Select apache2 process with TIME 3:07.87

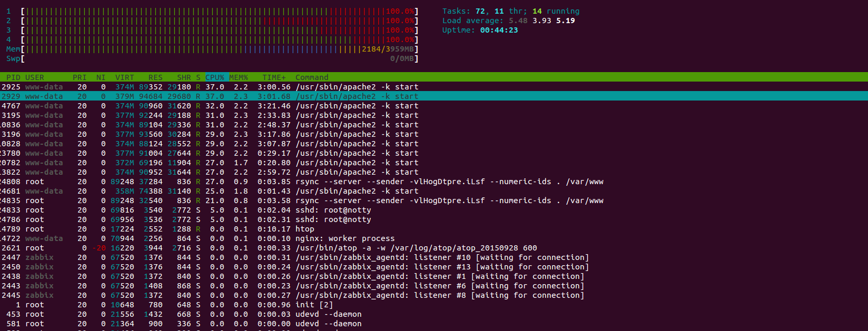434,144
